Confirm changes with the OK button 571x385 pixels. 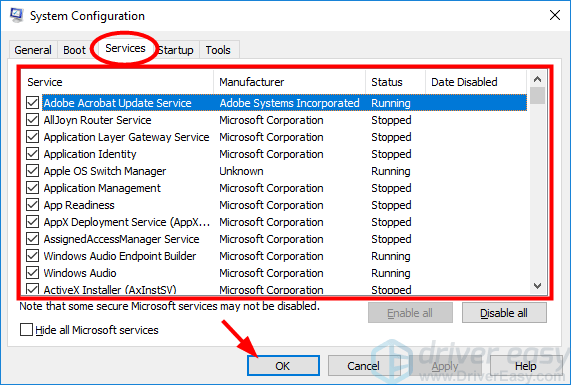(283, 365)
